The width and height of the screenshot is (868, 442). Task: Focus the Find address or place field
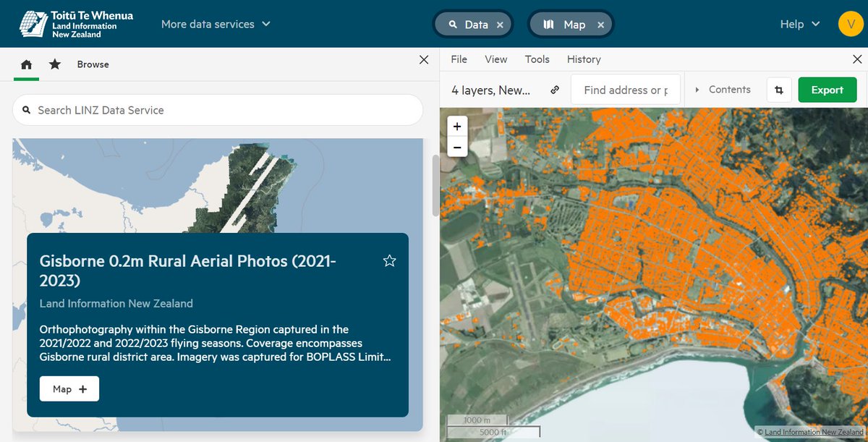point(626,90)
